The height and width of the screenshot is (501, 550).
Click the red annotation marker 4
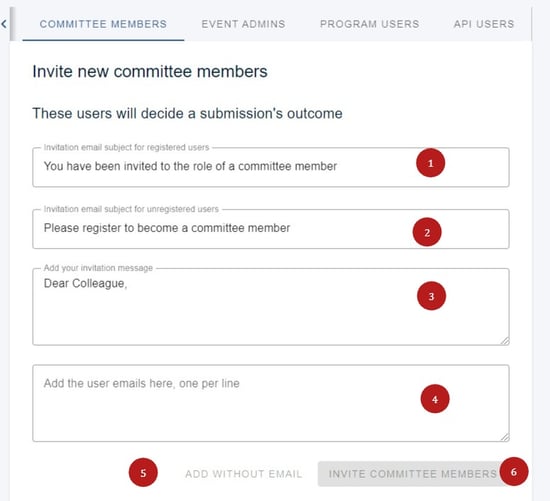point(435,399)
